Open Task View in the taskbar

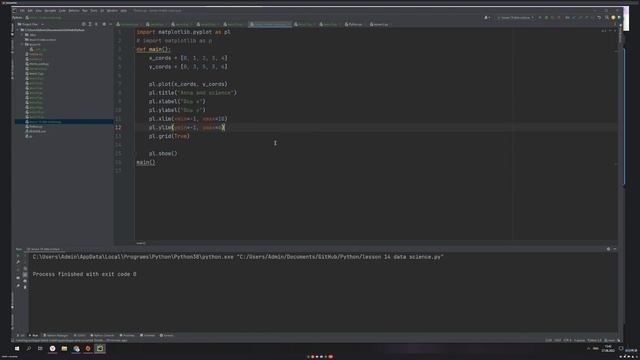point(40,349)
